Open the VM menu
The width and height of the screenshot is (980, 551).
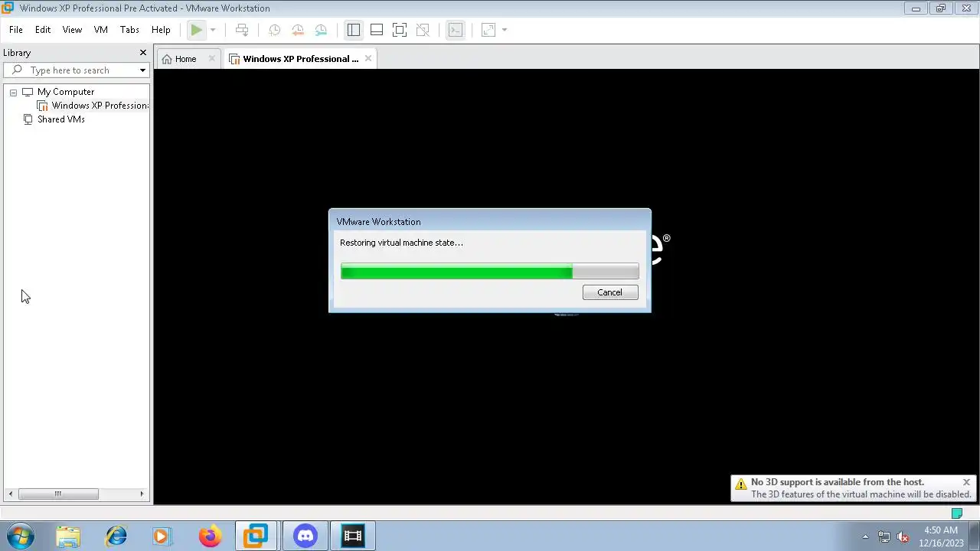(100, 30)
